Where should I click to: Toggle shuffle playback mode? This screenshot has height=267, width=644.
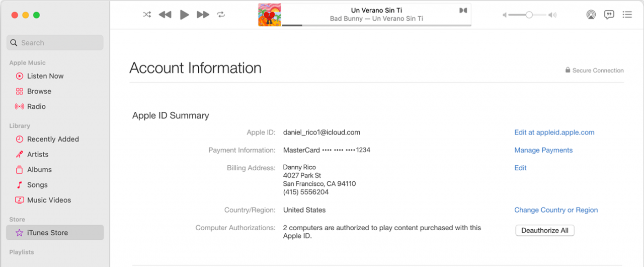point(147,15)
